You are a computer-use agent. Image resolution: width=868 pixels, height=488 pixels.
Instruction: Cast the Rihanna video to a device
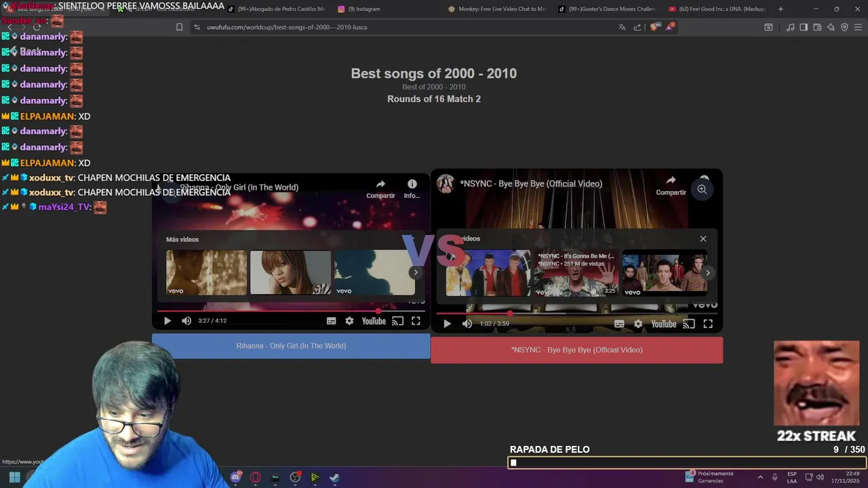point(398,321)
